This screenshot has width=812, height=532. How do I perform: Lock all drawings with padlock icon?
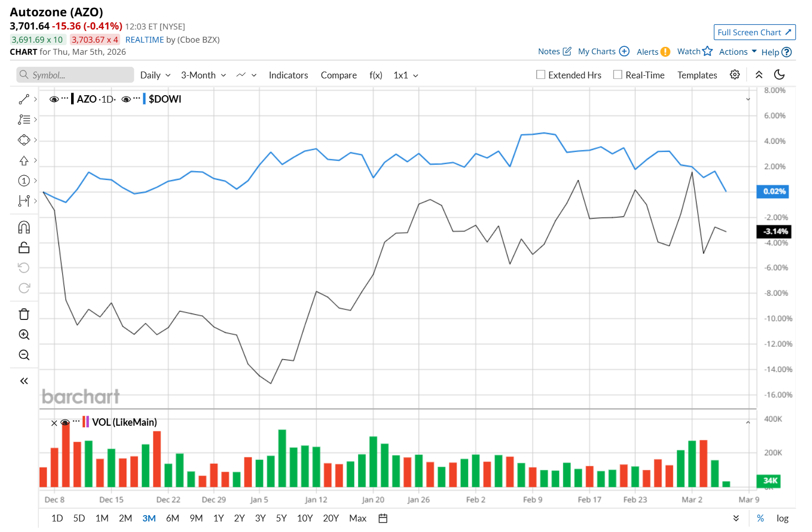[24, 247]
